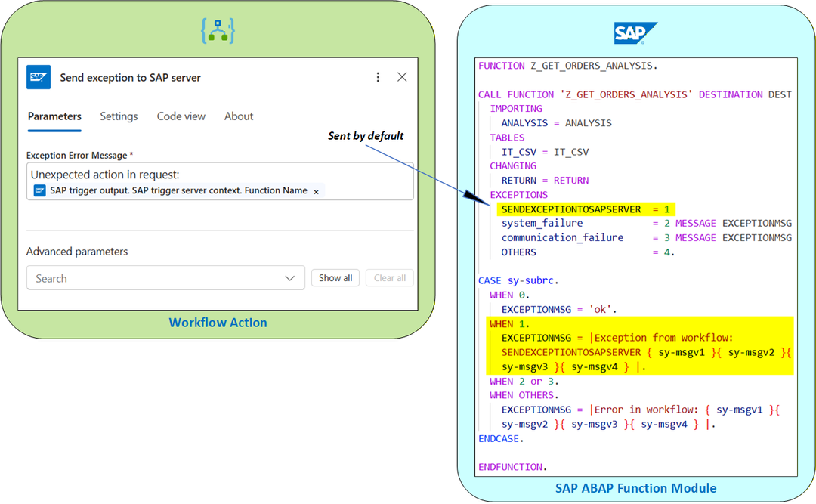This screenshot has width=816, height=504.
Task: Click the CHANGING keyword in code
Action: coord(512,166)
